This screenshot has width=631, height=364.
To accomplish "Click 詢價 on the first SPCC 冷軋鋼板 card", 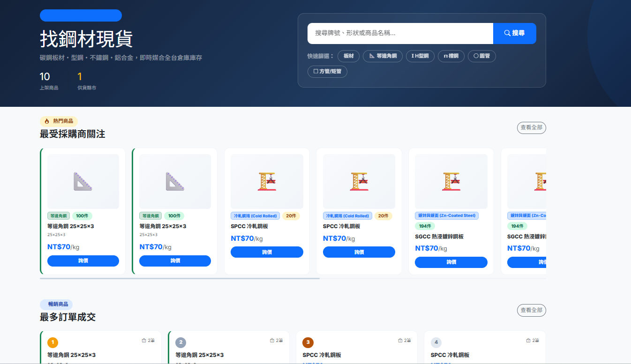I will [x=267, y=252].
